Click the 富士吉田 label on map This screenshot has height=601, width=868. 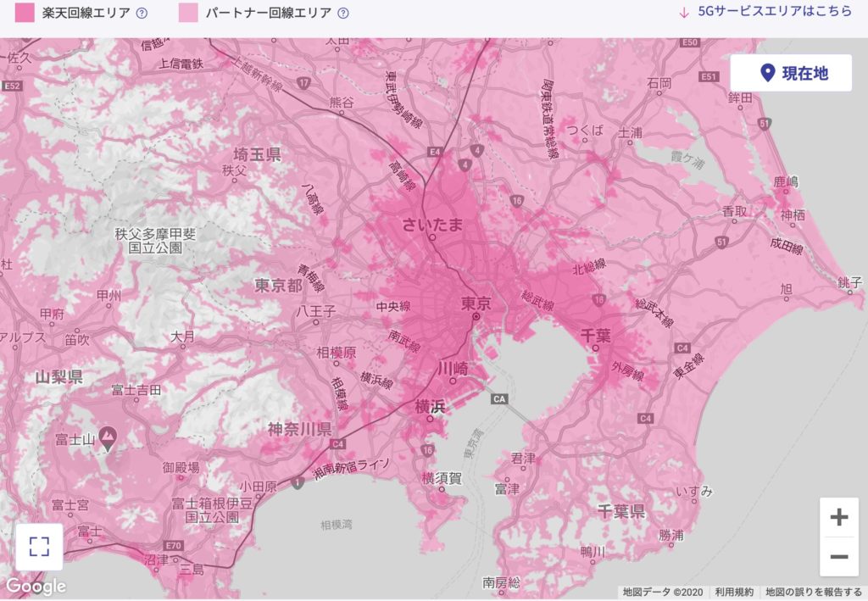pyautogui.click(x=136, y=390)
